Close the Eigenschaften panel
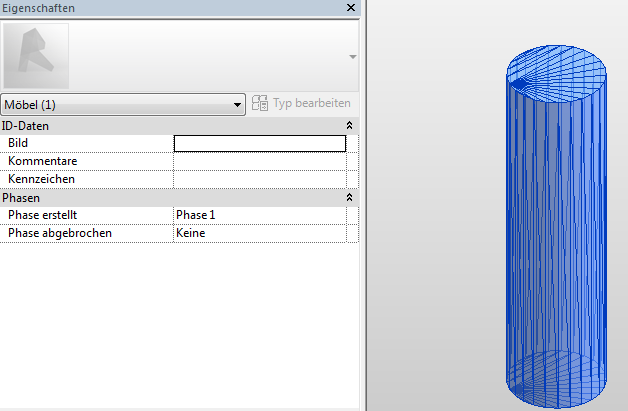This screenshot has width=628, height=411. coord(350,8)
